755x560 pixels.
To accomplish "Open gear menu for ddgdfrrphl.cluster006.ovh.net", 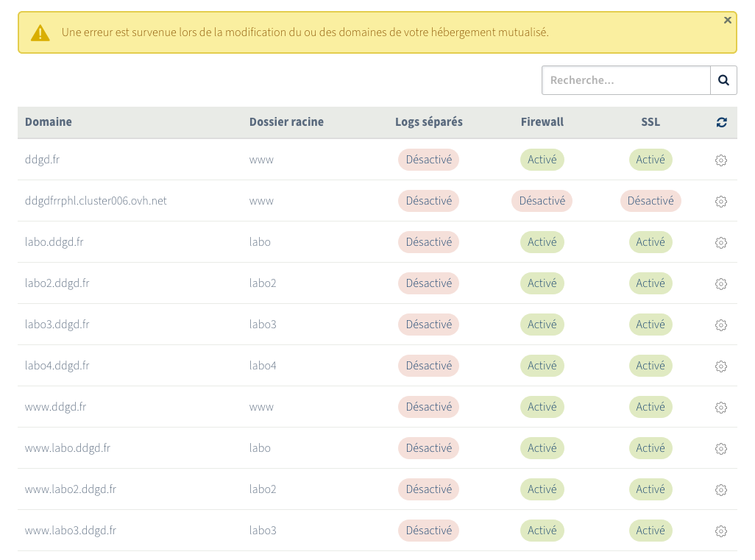I will [721, 202].
